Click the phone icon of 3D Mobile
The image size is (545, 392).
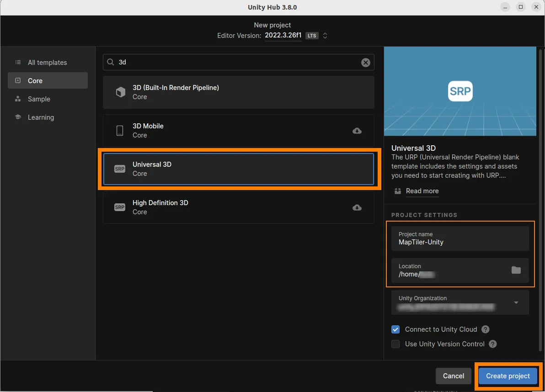(120, 131)
